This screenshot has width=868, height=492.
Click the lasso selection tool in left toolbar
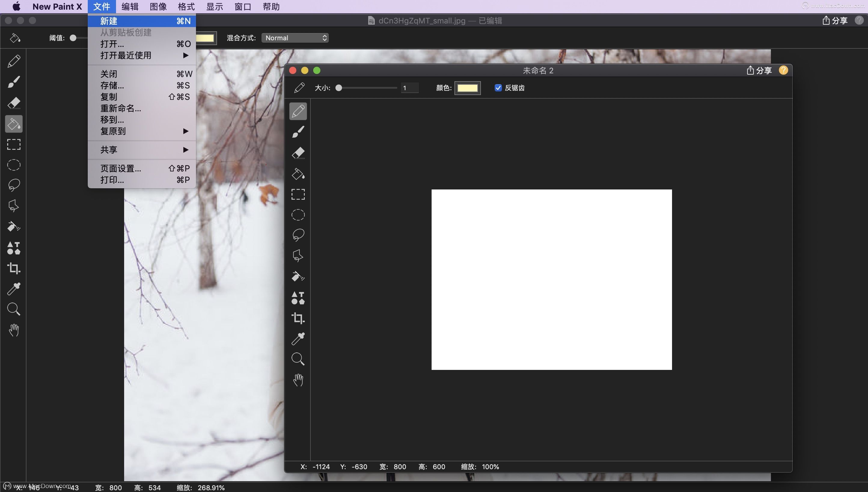(x=14, y=185)
